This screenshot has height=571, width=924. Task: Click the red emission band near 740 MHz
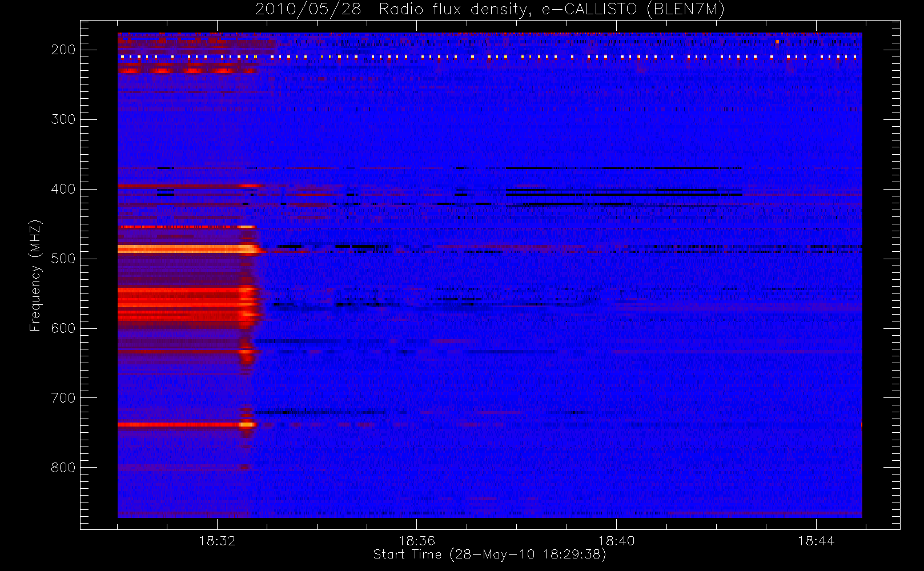click(x=187, y=425)
